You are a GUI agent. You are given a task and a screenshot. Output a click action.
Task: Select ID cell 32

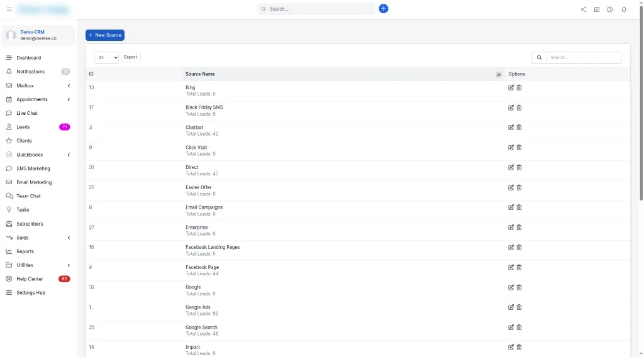92,287
